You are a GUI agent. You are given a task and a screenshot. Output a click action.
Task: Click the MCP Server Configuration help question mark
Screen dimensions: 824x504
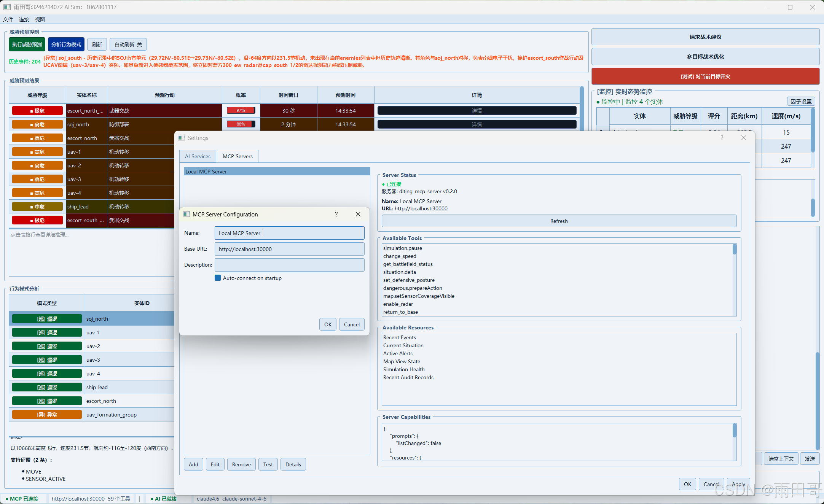[336, 214]
